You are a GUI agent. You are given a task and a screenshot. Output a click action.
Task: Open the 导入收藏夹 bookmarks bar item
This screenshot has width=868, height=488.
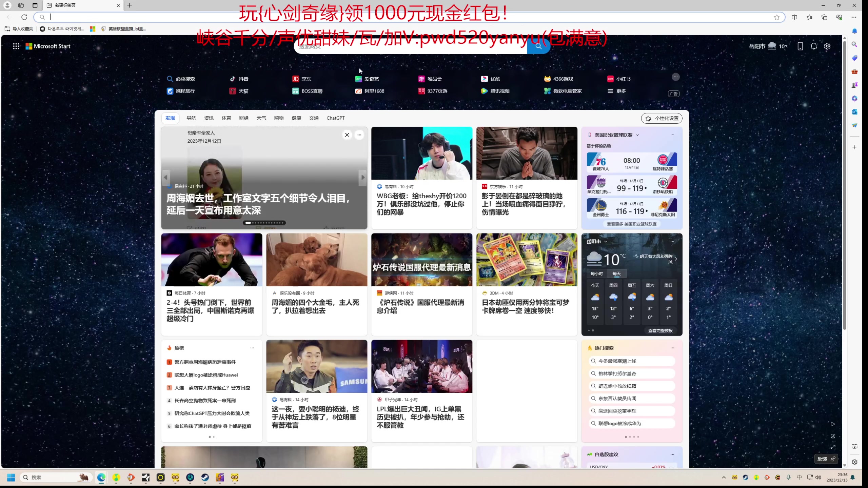[x=19, y=29]
